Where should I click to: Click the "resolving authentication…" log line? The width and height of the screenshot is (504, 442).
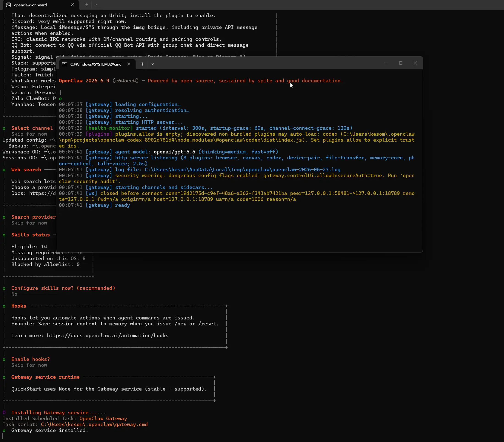pos(152,110)
